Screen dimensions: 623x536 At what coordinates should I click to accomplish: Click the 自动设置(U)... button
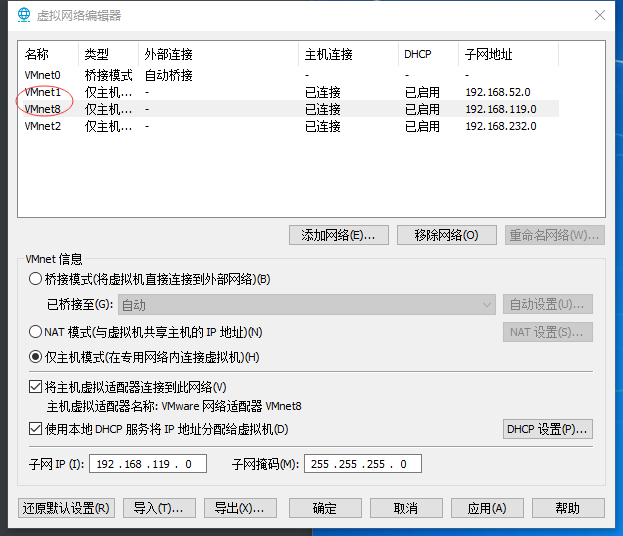click(548, 304)
